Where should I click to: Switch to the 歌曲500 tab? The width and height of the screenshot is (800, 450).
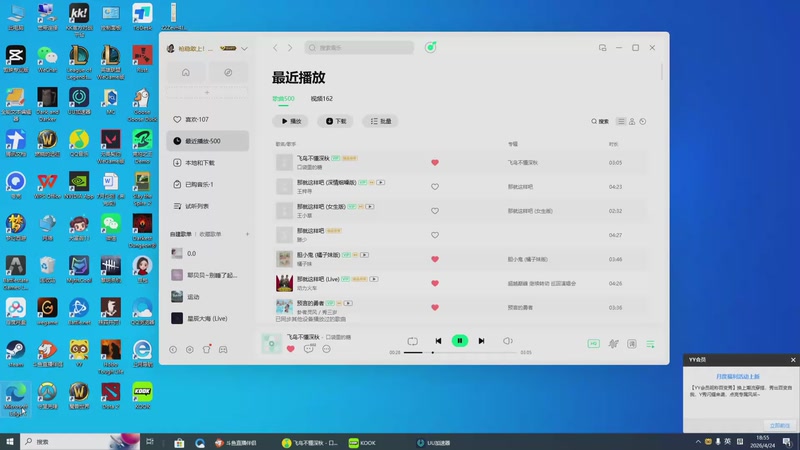(283, 98)
